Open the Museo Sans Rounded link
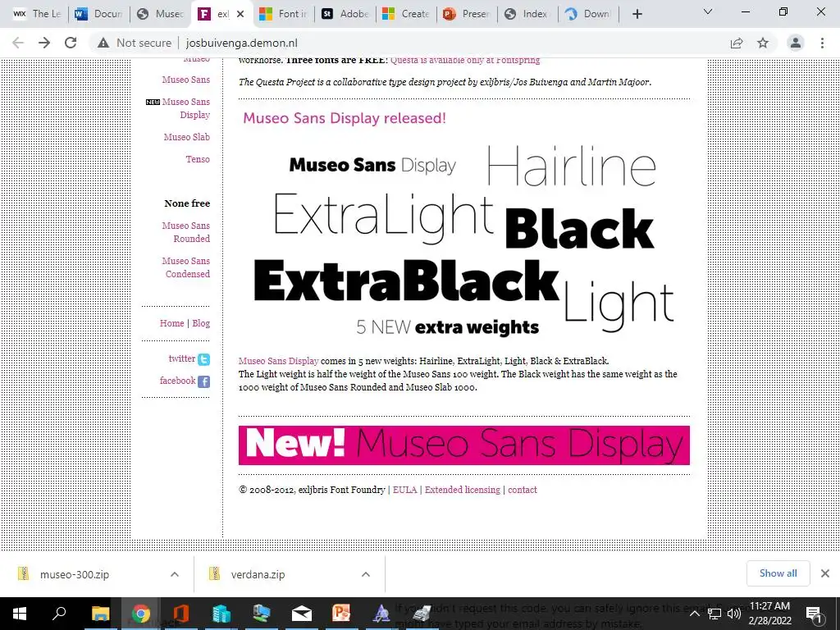The height and width of the screenshot is (630, 840). click(186, 232)
